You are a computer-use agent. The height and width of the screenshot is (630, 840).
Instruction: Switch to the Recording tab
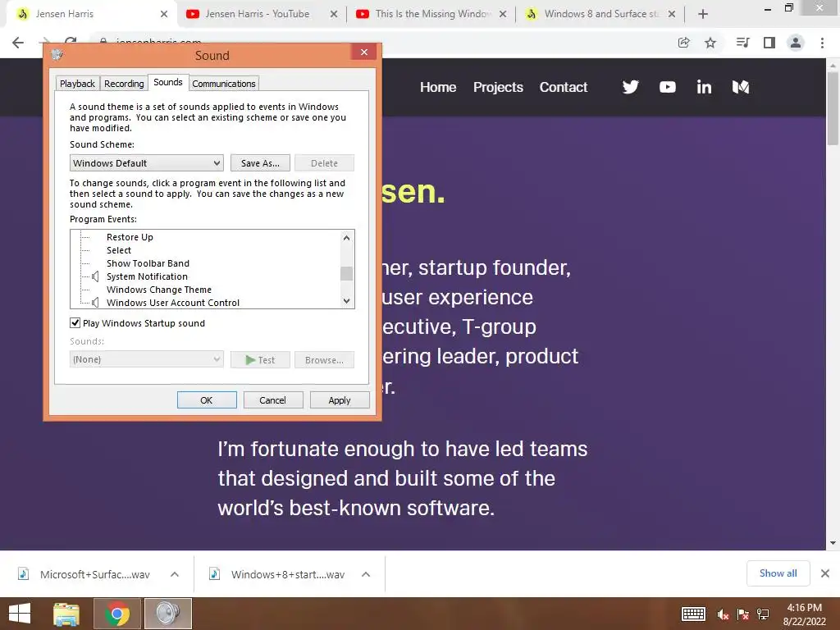tap(124, 84)
